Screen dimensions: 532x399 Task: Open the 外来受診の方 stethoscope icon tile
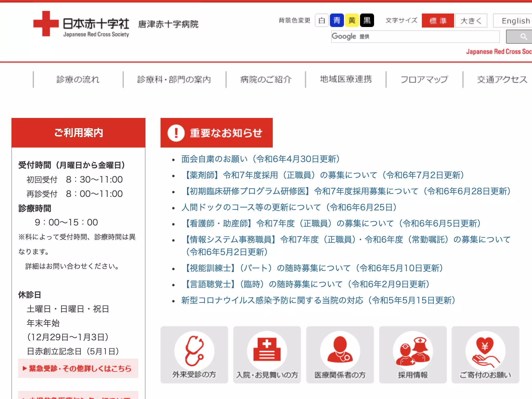click(x=194, y=355)
